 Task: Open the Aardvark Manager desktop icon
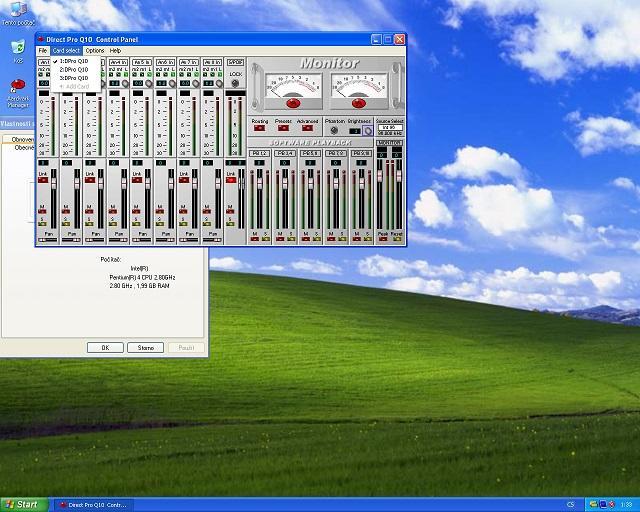(x=18, y=93)
